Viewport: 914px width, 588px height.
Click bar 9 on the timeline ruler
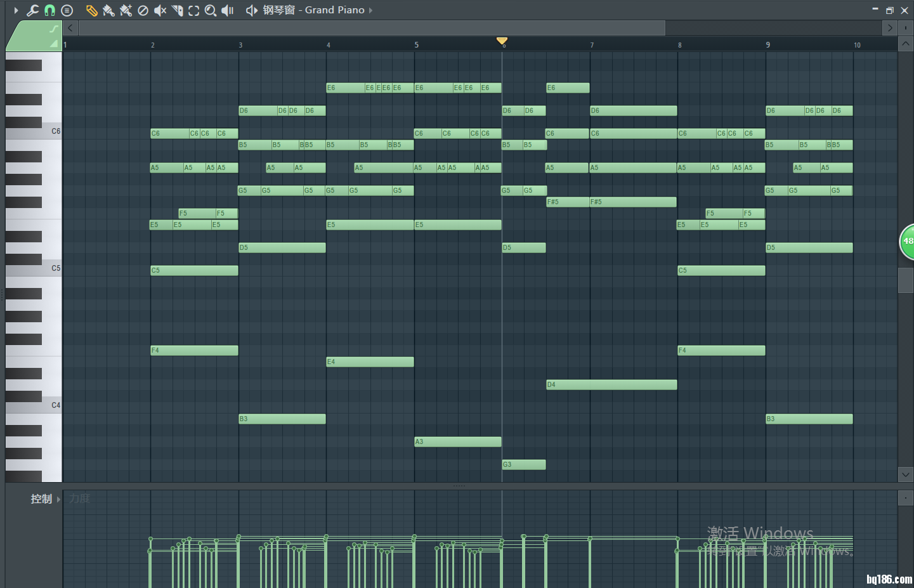click(x=768, y=45)
